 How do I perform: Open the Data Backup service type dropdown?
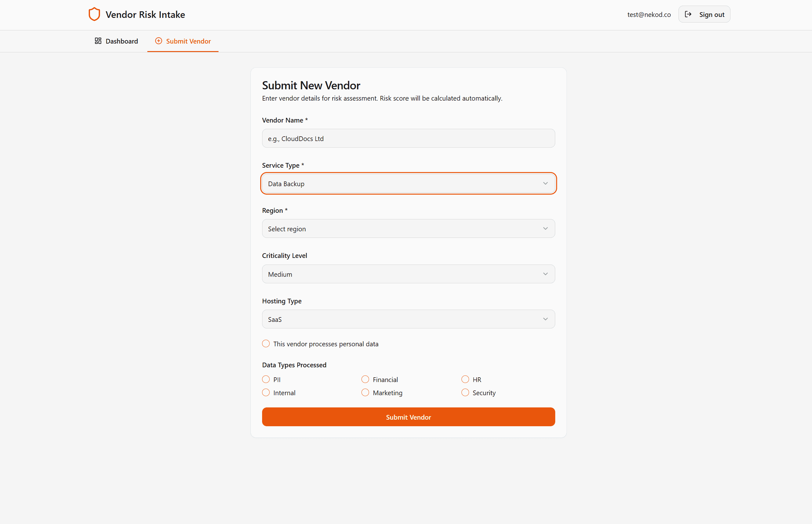[x=402, y=184]
